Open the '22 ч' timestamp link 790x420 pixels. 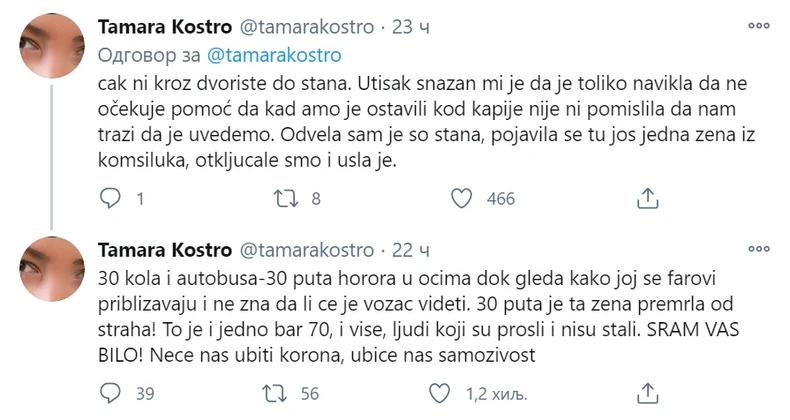coord(404,249)
